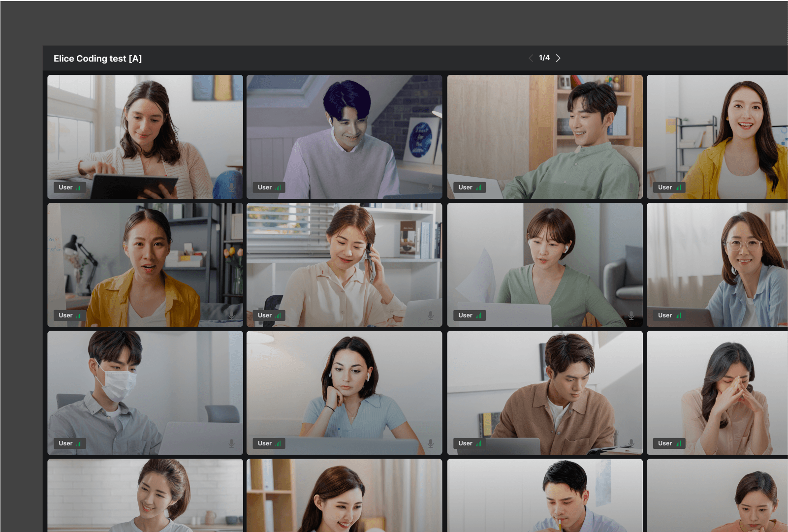Select video of long-haired woman by wooden shelf
788x532 pixels.
coord(344,496)
